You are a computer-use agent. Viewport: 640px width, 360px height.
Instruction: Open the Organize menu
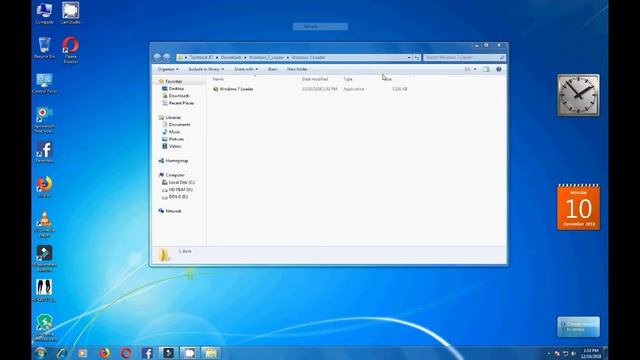[168, 69]
